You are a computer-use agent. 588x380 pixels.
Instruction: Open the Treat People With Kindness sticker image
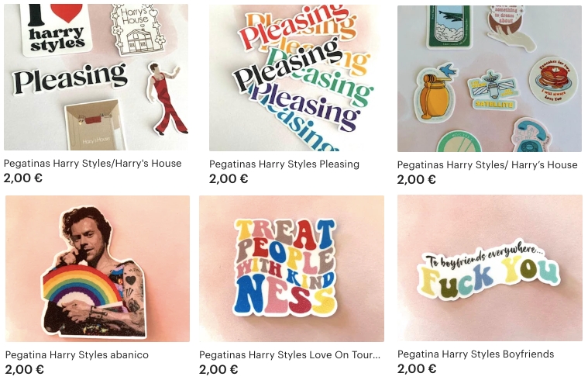point(292,268)
